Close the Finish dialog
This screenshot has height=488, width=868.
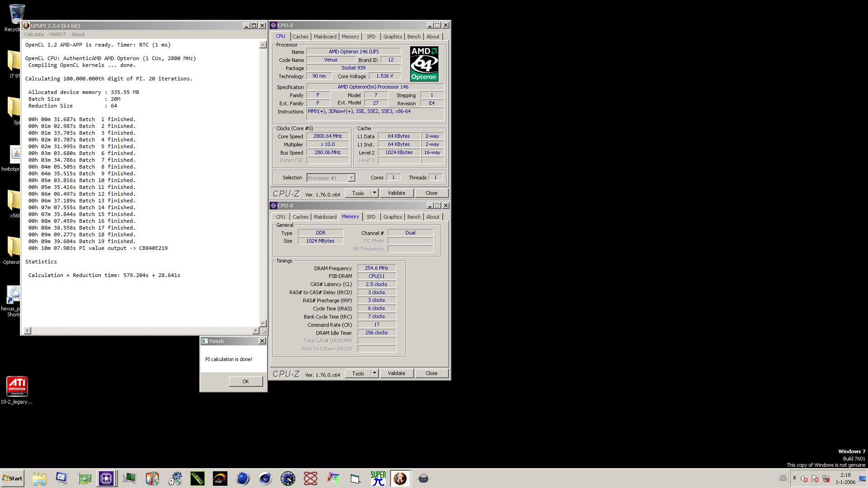tap(262, 341)
